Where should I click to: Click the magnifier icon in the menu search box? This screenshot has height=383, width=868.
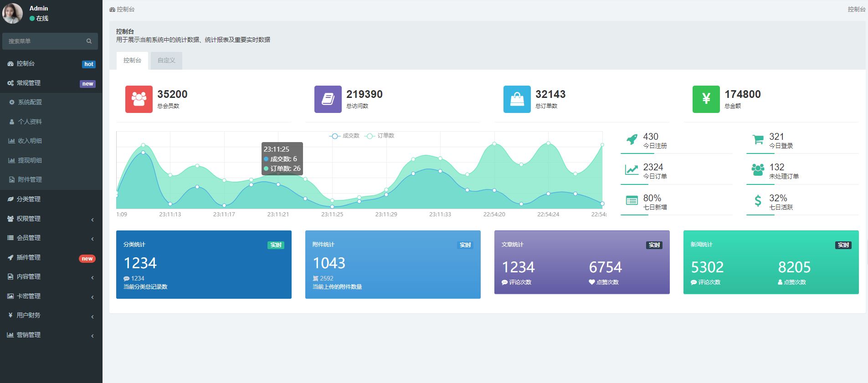pos(89,41)
